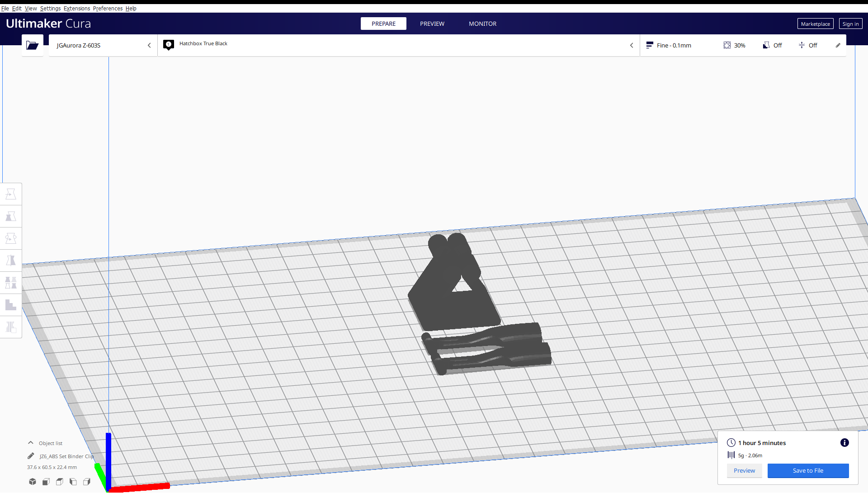Collapse the printer selection panel
The image size is (868, 493).
(149, 45)
